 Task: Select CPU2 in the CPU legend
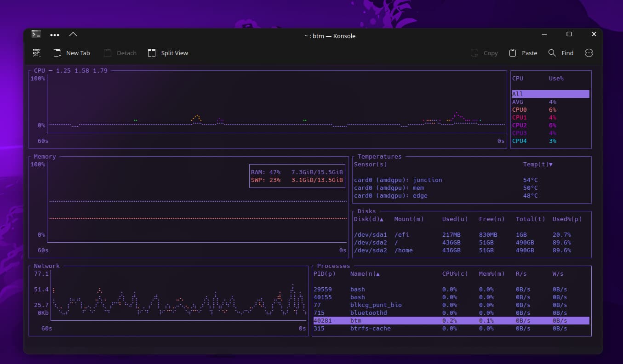coord(551,125)
